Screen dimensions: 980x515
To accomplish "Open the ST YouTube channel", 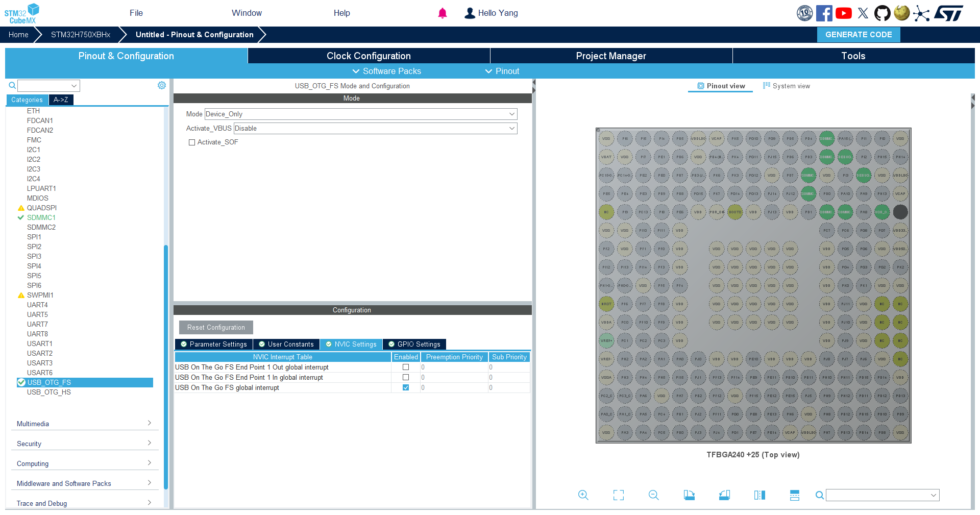I will tap(844, 13).
